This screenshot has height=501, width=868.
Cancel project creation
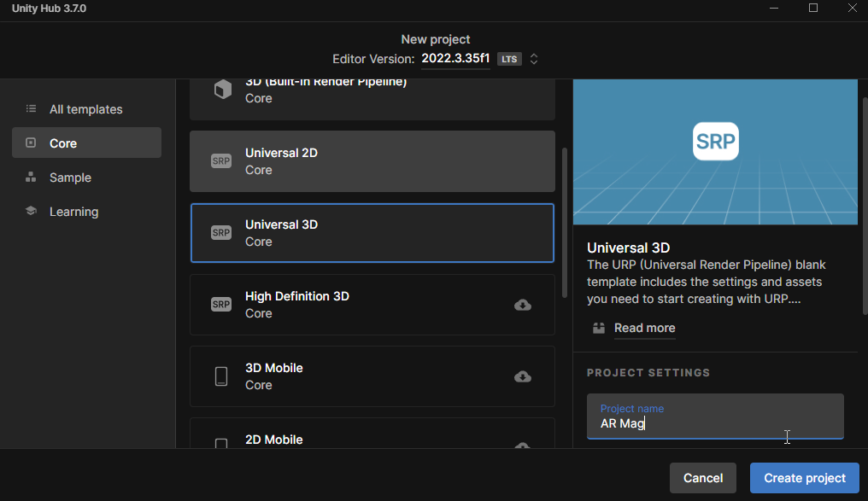coord(702,478)
